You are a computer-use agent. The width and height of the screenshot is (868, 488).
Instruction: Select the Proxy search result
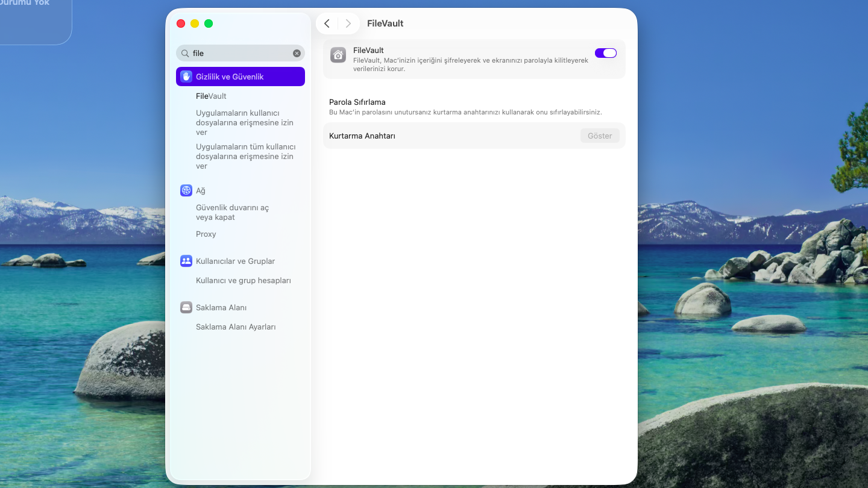206,234
